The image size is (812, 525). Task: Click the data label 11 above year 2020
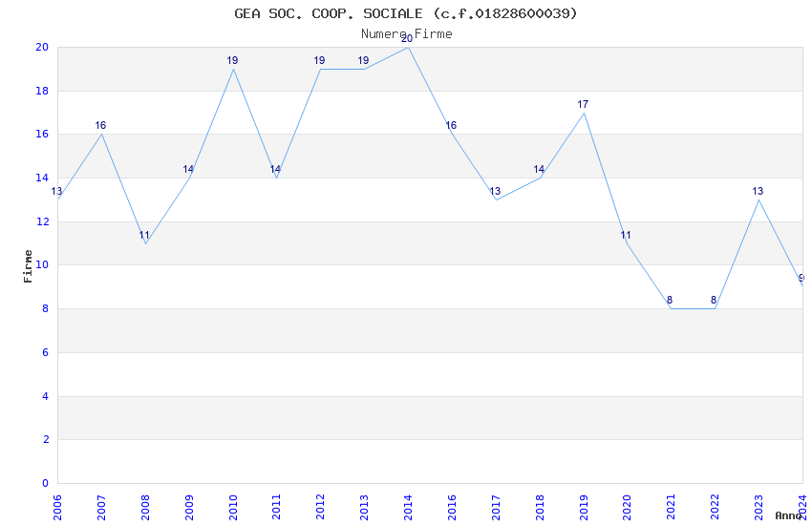point(626,236)
